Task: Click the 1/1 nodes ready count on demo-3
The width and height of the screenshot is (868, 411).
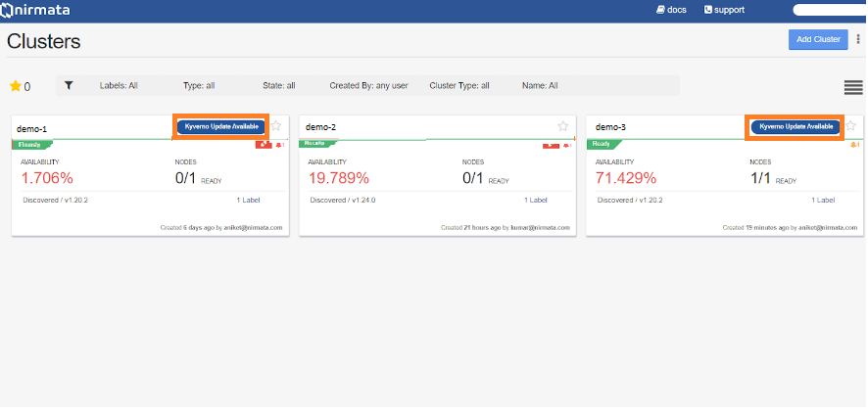Action: coord(760,178)
